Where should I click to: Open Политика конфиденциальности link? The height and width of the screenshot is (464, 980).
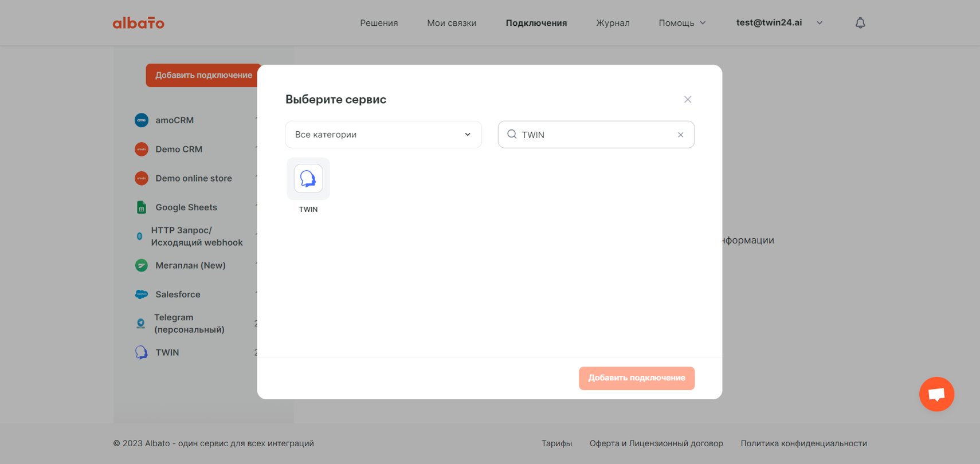[x=803, y=443]
